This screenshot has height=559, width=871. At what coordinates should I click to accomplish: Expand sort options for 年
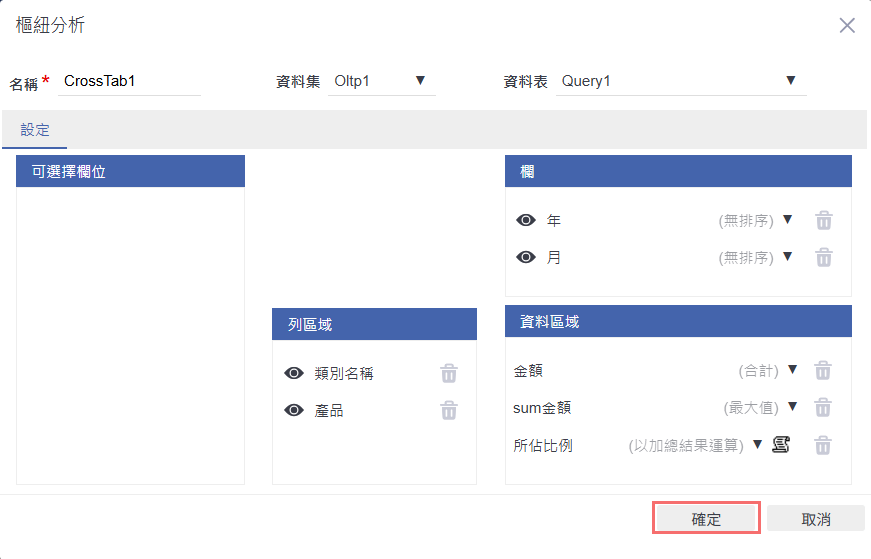(787, 220)
